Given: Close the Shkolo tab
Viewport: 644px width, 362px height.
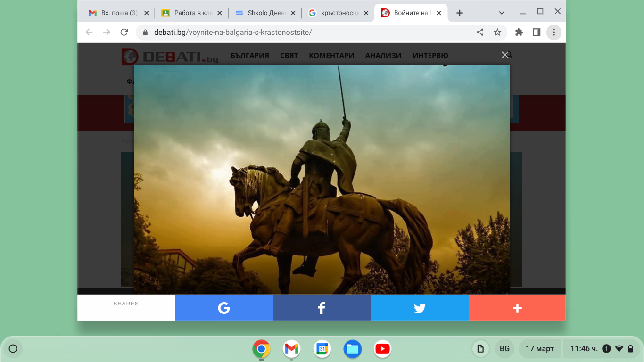Looking at the screenshot, I should (293, 13).
